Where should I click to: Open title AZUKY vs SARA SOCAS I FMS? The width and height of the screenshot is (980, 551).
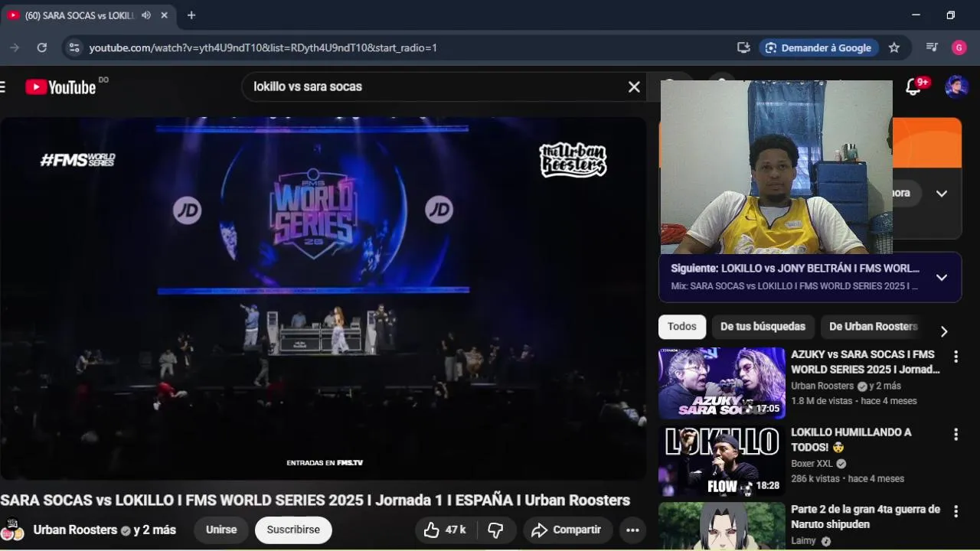(x=865, y=362)
